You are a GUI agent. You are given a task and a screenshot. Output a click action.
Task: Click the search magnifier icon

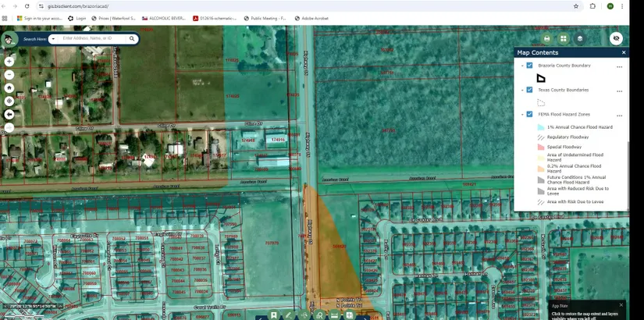[132, 38]
